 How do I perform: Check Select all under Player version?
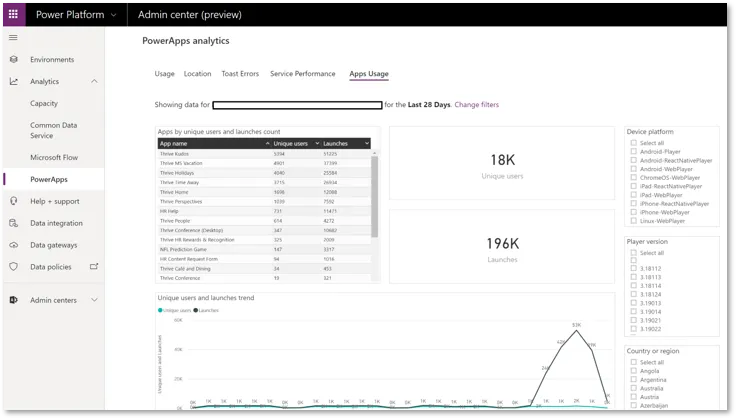tap(634, 252)
